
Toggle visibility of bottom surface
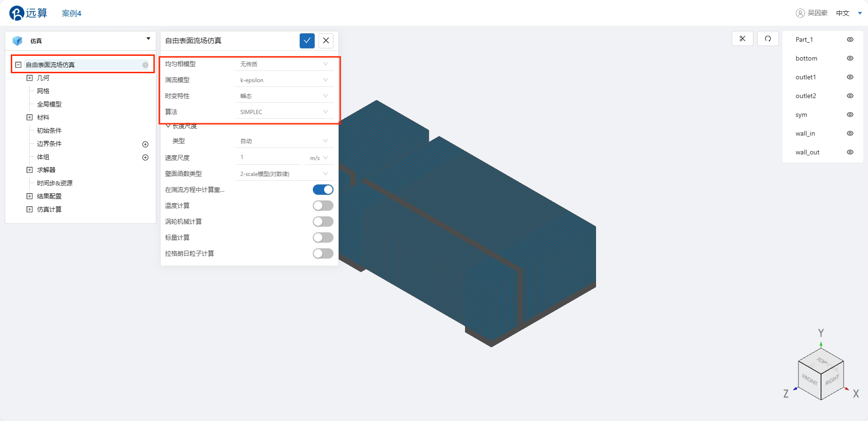(850, 58)
